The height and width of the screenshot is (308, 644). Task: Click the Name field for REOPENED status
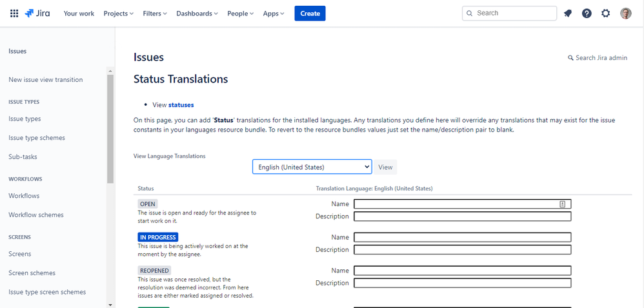click(463, 271)
